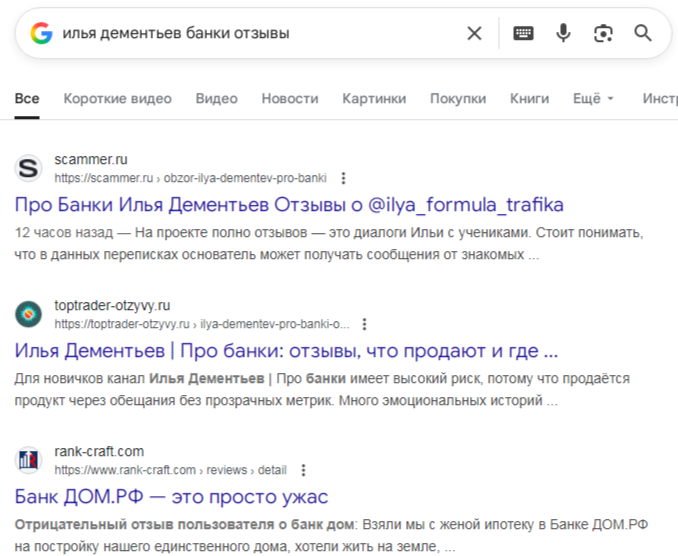
Task: Click the Google logo in search bar
Action: coord(42,33)
